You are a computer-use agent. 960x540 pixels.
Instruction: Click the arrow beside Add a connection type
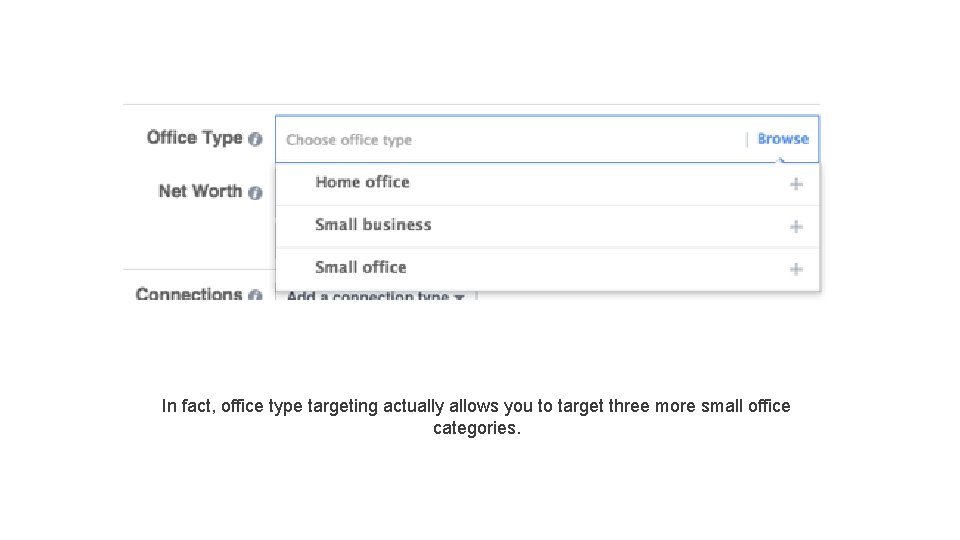[x=459, y=298]
